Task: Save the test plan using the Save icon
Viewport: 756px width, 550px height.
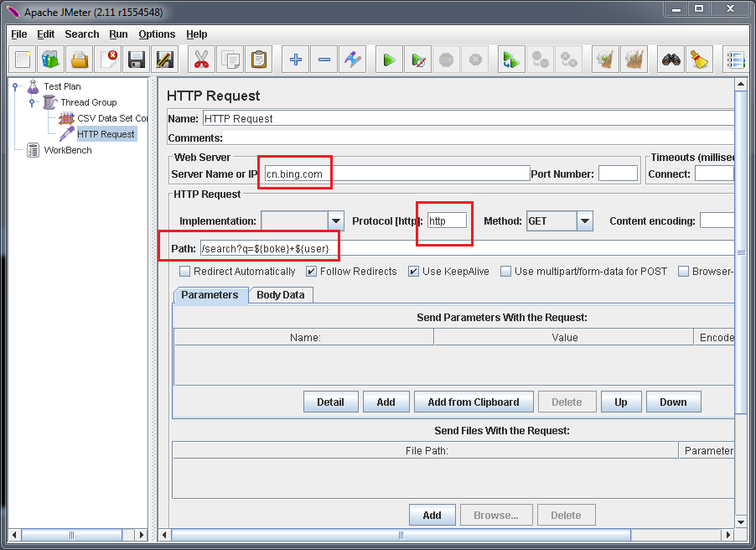Action: [x=136, y=59]
